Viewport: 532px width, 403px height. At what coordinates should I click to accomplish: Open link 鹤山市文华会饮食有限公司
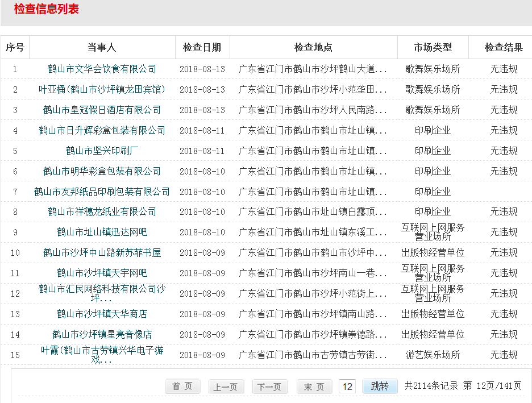(x=102, y=69)
